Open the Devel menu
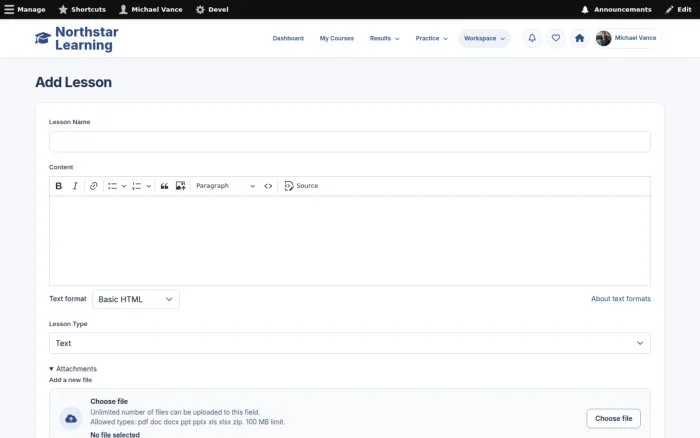The height and width of the screenshot is (438, 700). click(x=212, y=9)
